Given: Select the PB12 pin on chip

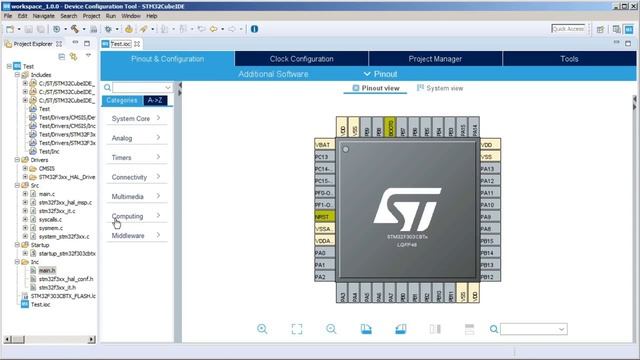Looking at the screenshot, I should (490, 277).
